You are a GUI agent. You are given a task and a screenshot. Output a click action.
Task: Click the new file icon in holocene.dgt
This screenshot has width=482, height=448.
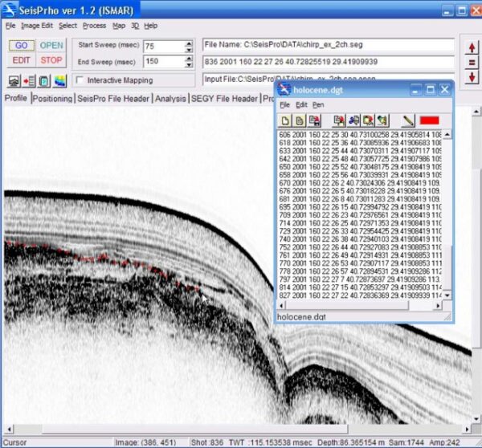[286, 120]
